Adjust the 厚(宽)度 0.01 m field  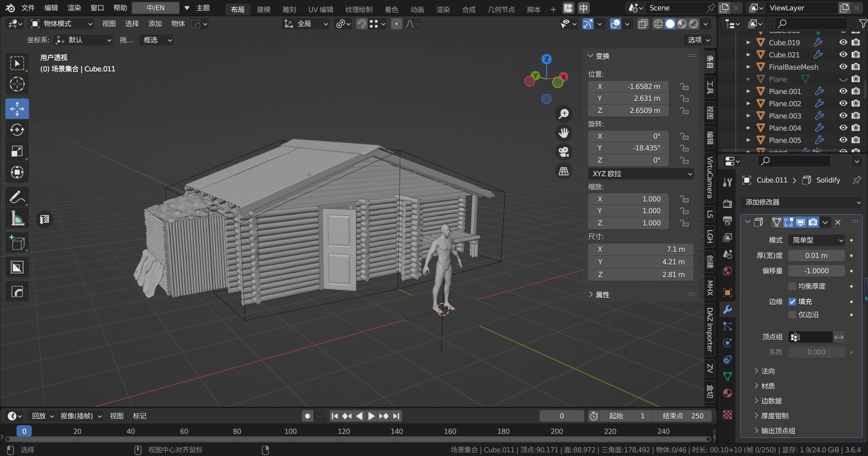coord(816,255)
